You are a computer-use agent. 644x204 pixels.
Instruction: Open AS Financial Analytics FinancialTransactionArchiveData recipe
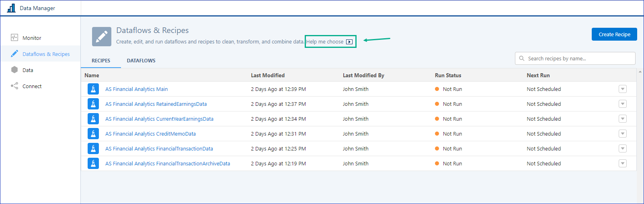(x=168, y=164)
